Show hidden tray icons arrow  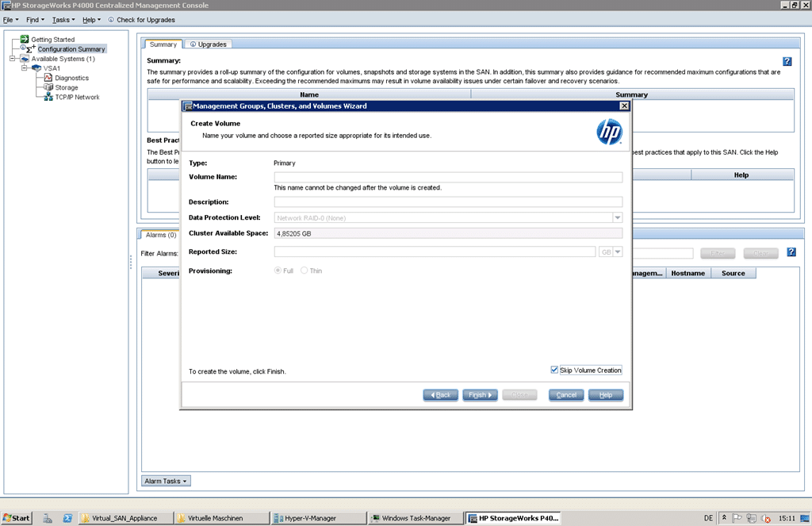click(724, 517)
